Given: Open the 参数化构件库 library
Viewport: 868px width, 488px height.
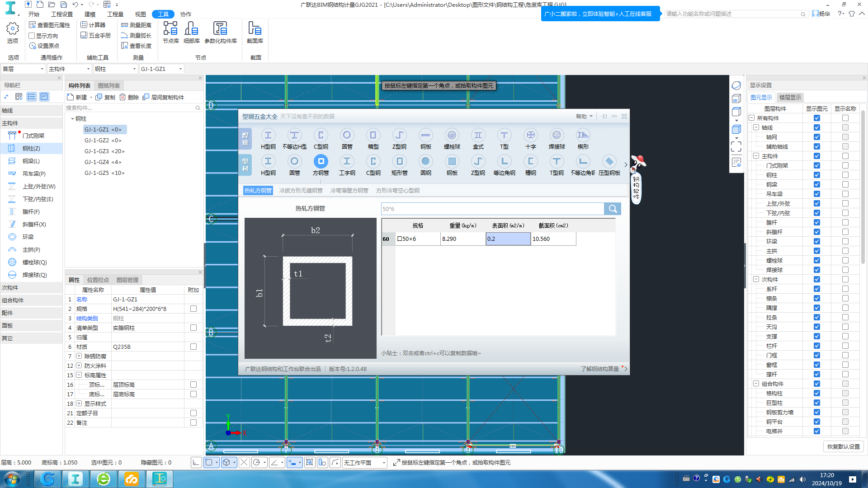Looking at the screenshot, I should [x=221, y=33].
